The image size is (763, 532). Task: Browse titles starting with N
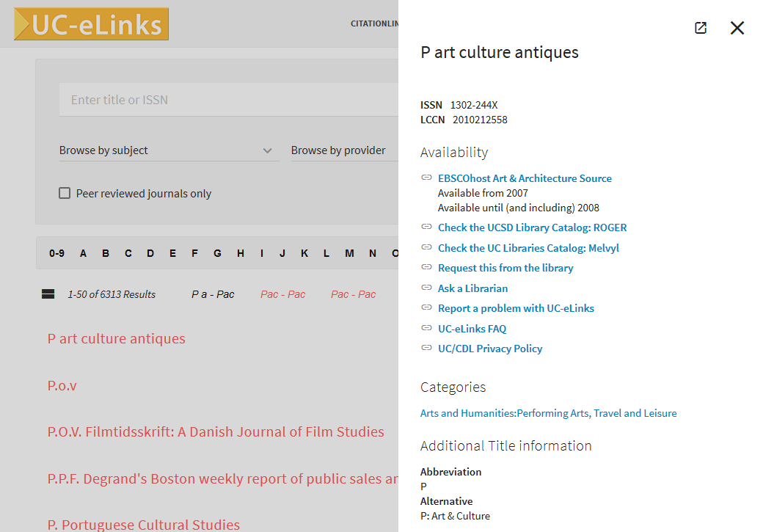coord(372,253)
